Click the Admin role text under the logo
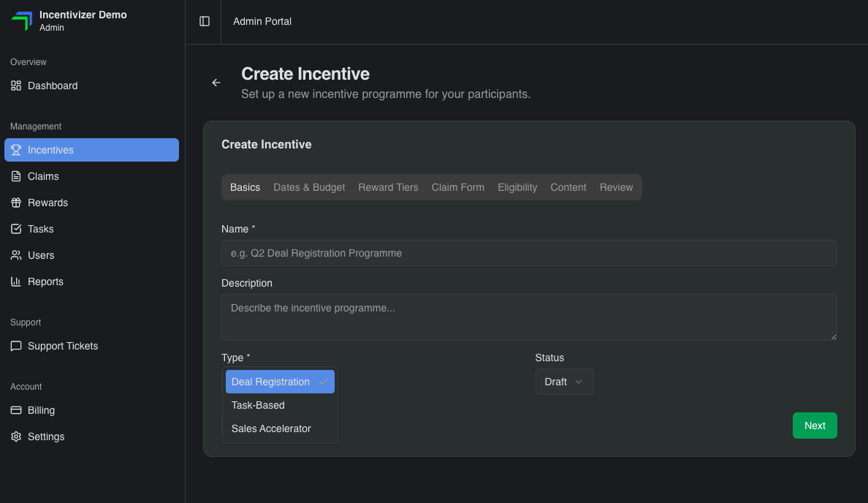 [x=51, y=28]
